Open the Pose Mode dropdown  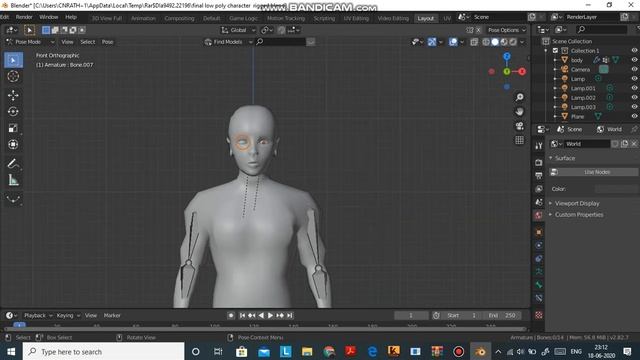click(30, 42)
